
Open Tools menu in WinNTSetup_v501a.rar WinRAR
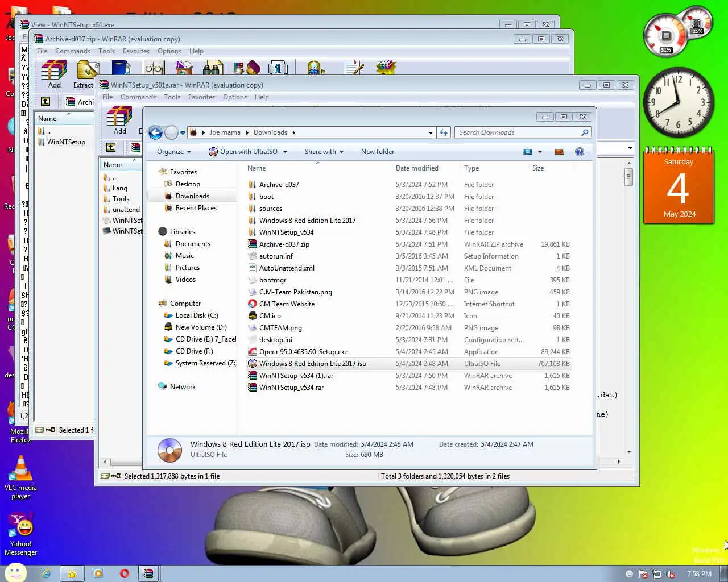[x=172, y=97]
